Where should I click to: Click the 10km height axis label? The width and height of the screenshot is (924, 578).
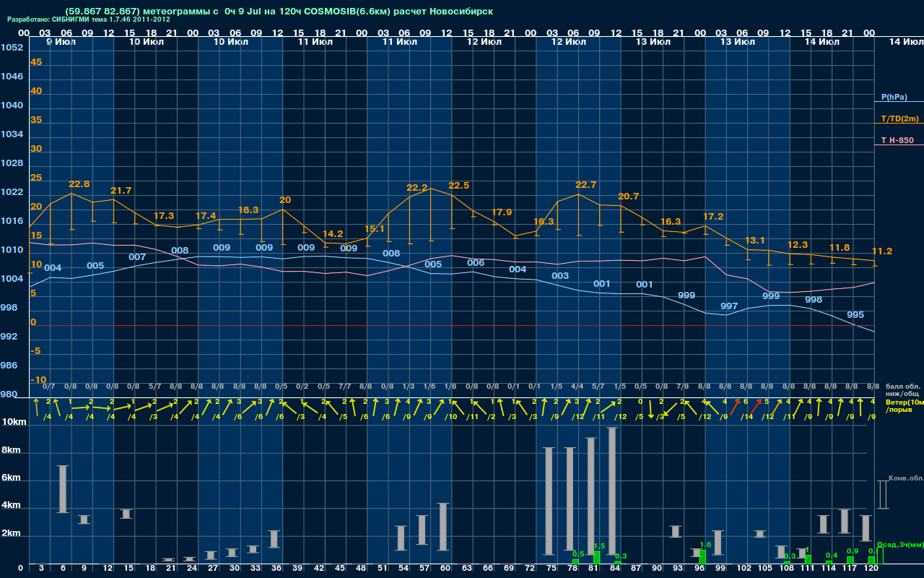point(12,422)
